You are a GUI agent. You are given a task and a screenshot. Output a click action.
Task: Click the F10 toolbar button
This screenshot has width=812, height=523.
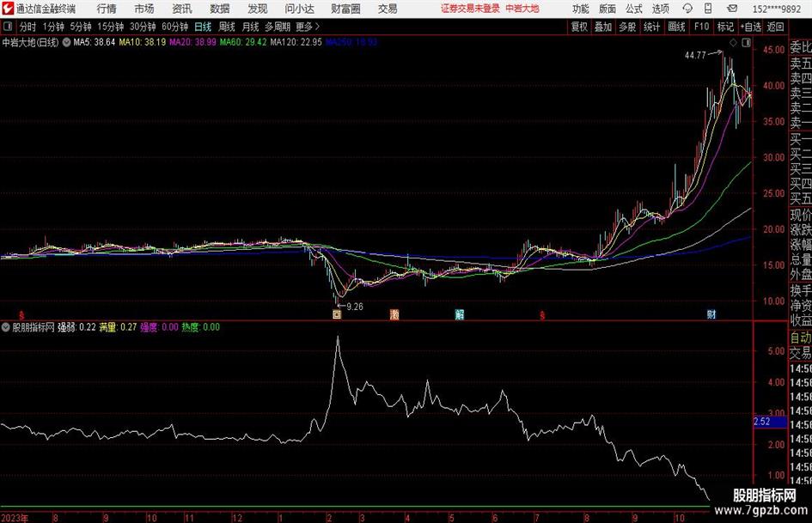click(701, 27)
